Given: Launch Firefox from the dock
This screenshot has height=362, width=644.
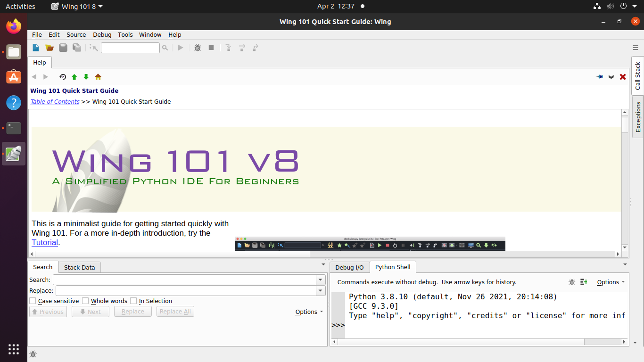Looking at the screenshot, I should point(14,26).
